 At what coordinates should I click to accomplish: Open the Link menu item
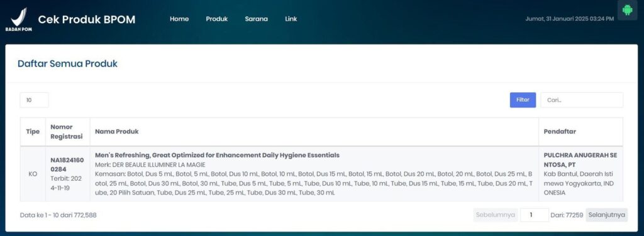[291, 19]
